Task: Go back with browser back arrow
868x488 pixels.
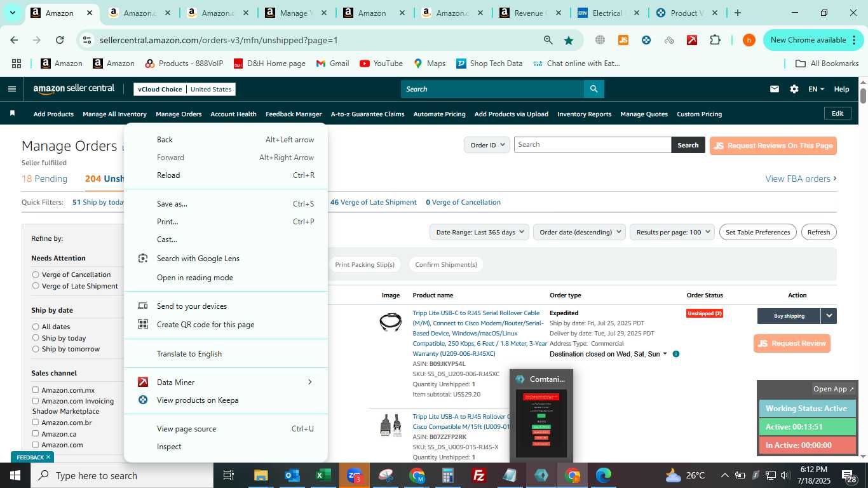Action: coord(14,40)
